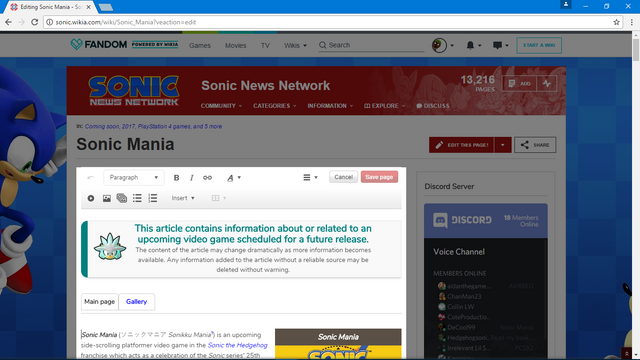Image resolution: width=640 pixels, height=360 pixels.
Task: Switch to the Main page tab
Action: [x=99, y=302]
